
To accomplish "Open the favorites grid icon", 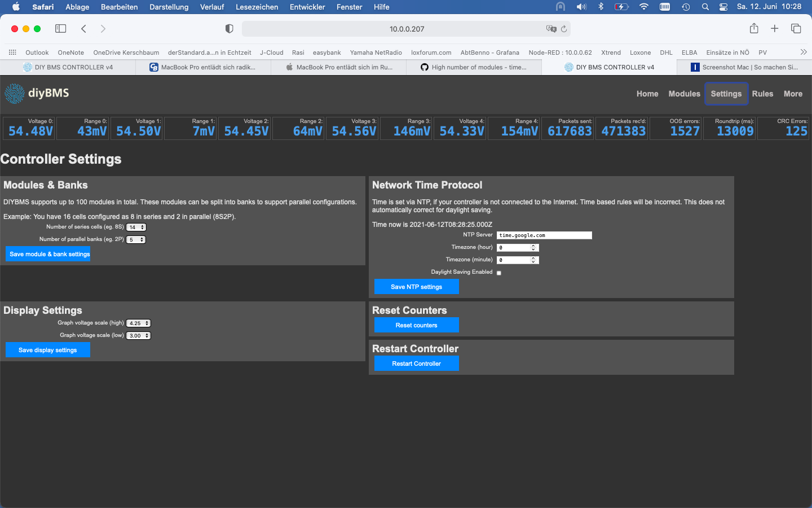I will (12, 52).
